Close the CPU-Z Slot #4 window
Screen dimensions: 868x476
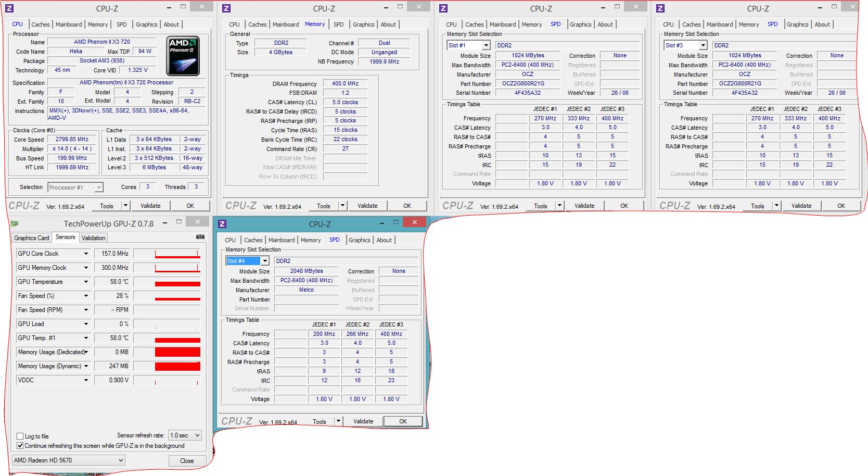pos(415,222)
